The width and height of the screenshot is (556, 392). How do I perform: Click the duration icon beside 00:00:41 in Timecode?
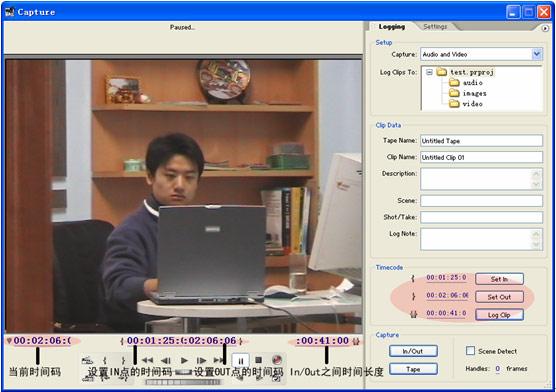click(413, 314)
